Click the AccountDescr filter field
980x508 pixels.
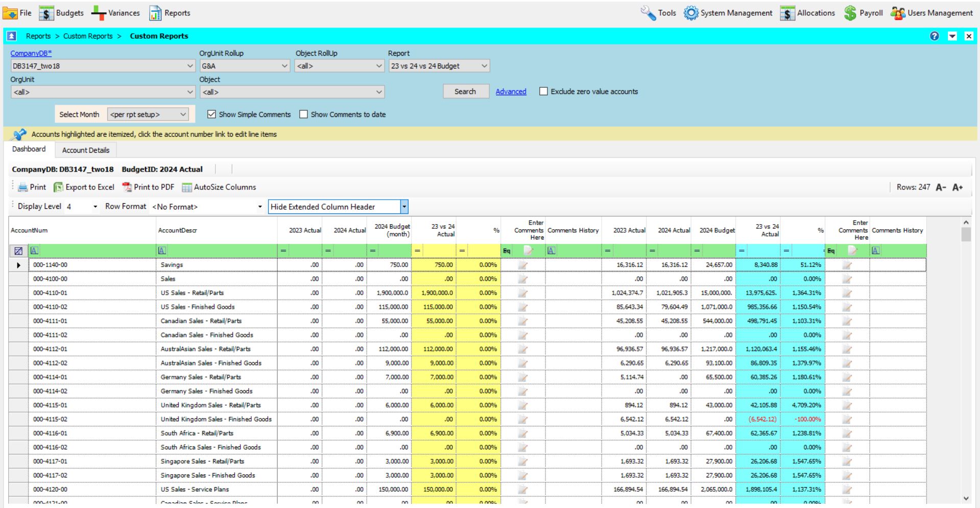tap(220, 251)
